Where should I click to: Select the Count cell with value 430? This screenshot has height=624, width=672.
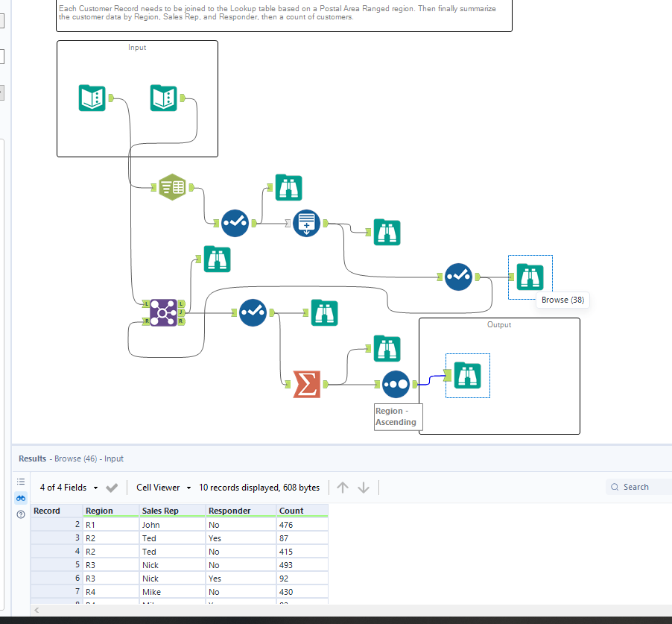click(302, 592)
